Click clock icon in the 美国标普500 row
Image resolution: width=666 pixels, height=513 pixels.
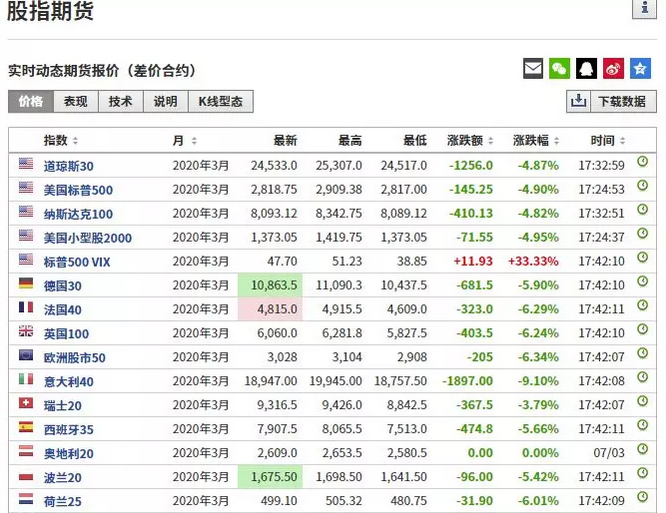click(643, 185)
